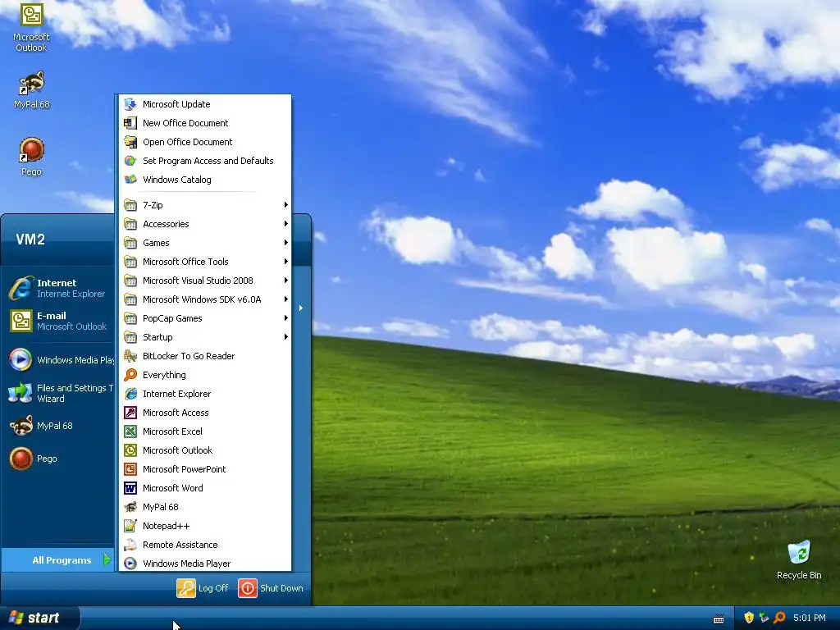
Task: Open the Accessories program folder
Action: (x=205, y=224)
